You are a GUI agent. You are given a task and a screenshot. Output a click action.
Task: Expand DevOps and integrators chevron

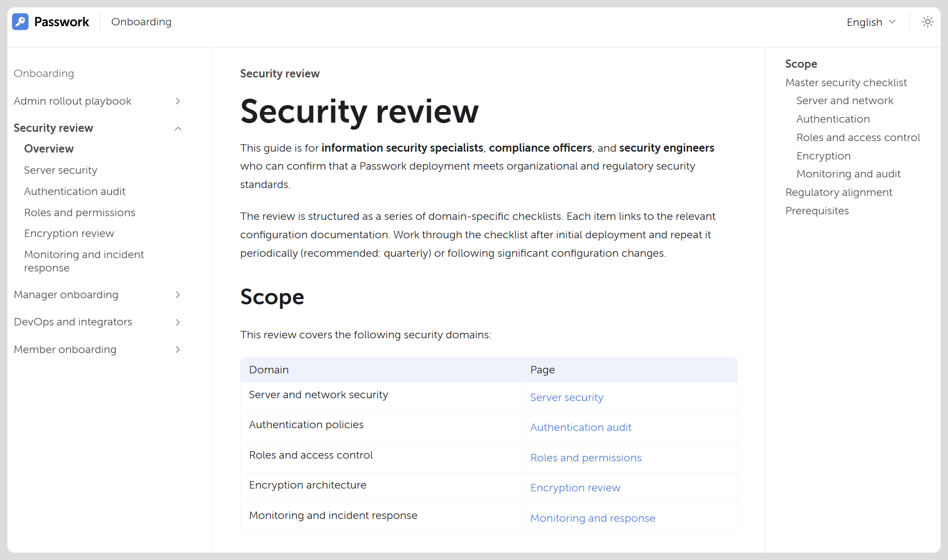point(178,322)
